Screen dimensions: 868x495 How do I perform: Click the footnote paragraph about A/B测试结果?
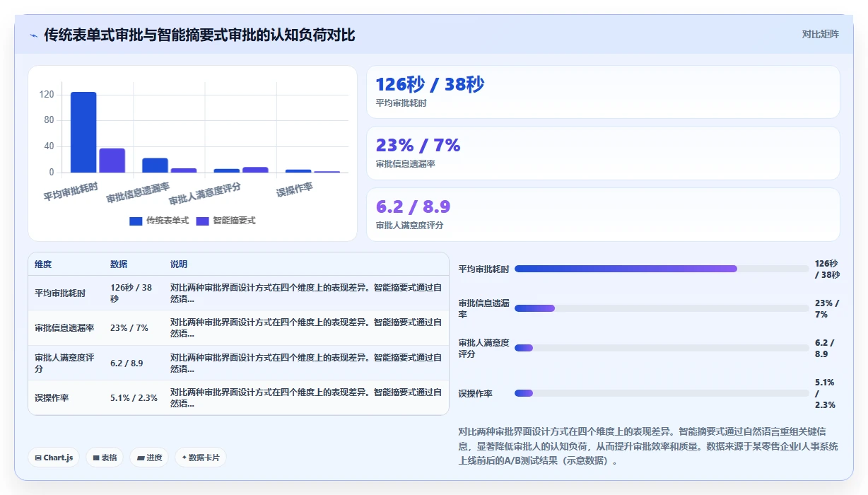(648, 445)
